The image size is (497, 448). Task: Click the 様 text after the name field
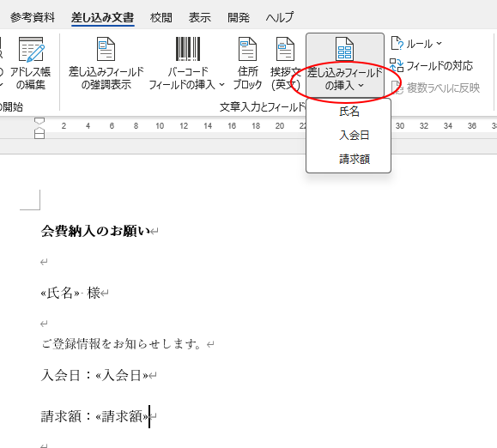94,293
